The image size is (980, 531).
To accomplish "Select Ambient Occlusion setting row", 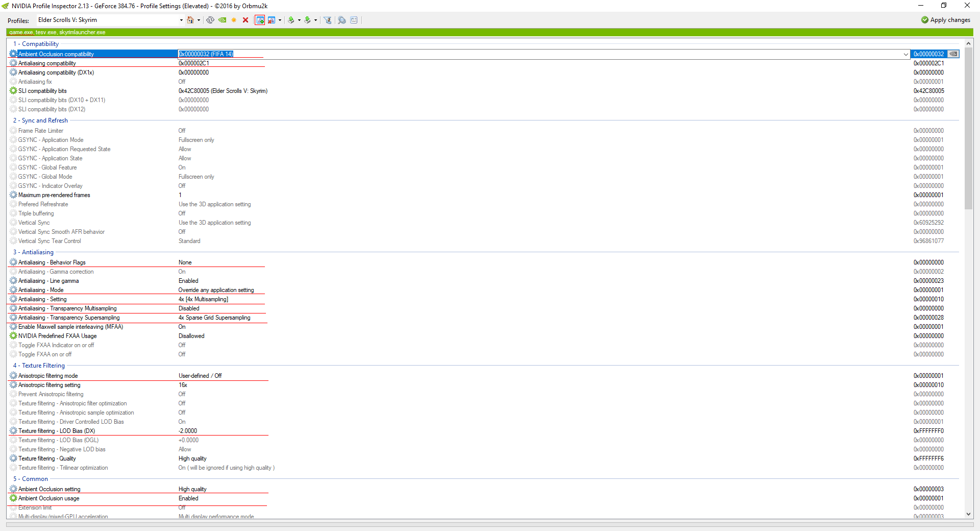I will (484, 489).
